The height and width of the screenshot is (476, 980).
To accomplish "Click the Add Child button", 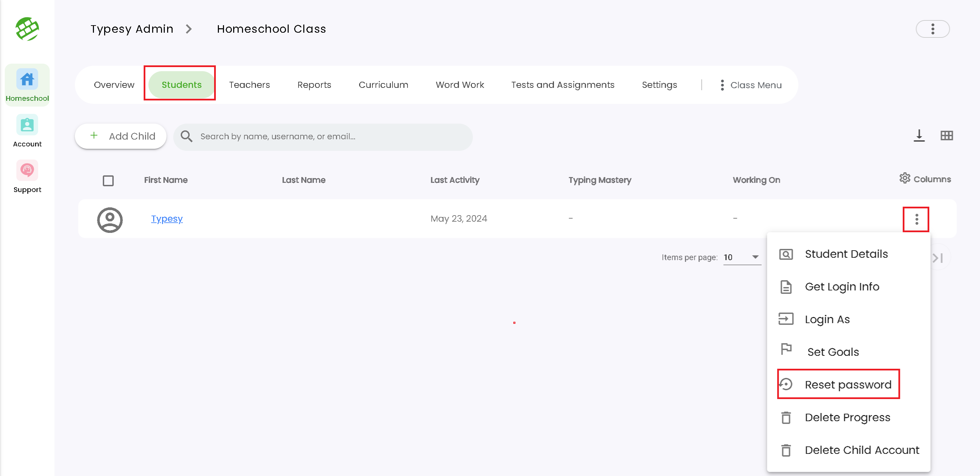I will (x=121, y=136).
